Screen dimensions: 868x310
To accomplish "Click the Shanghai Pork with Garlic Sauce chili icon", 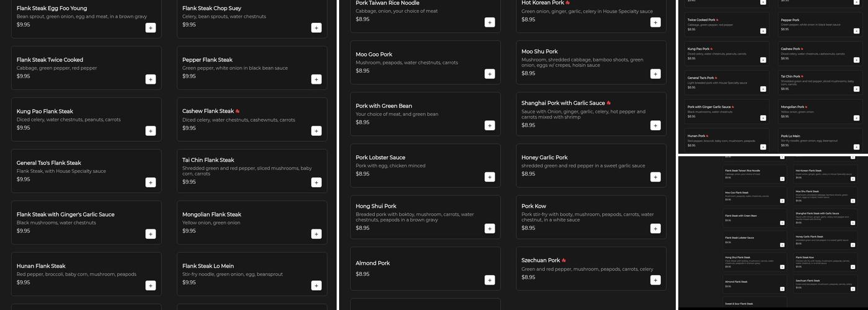I will pyautogui.click(x=609, y=103).
